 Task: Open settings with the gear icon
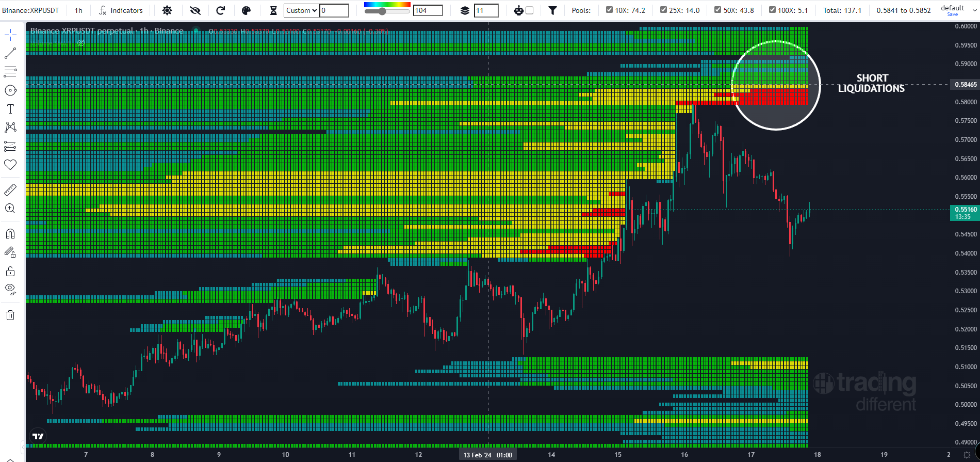coord(167,10)
